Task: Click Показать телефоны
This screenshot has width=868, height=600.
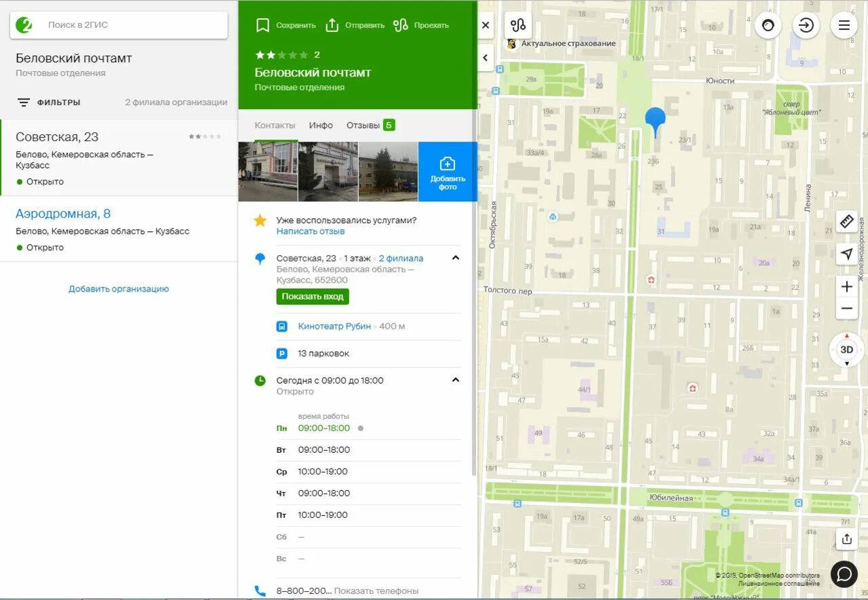Action: 376,591
